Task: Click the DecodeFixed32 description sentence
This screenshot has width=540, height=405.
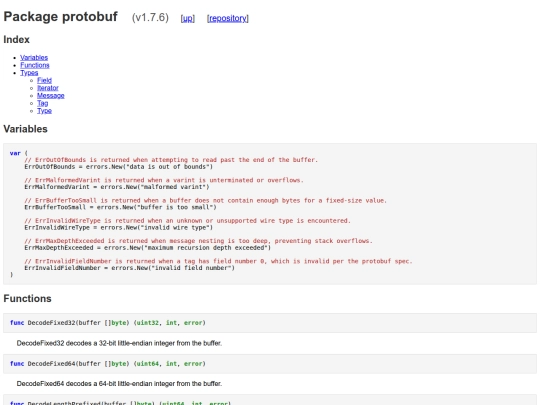Action: click(119, 343)
